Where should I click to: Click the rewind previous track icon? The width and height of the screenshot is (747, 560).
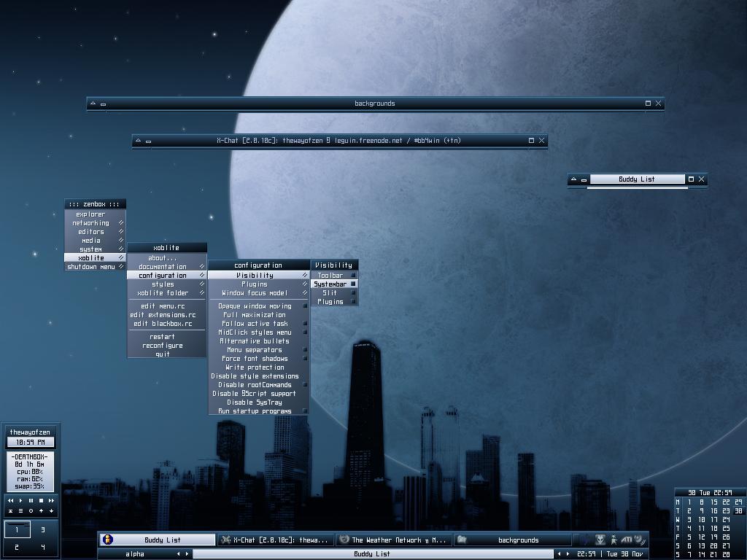pyautogui.click(x=10, y=501)
